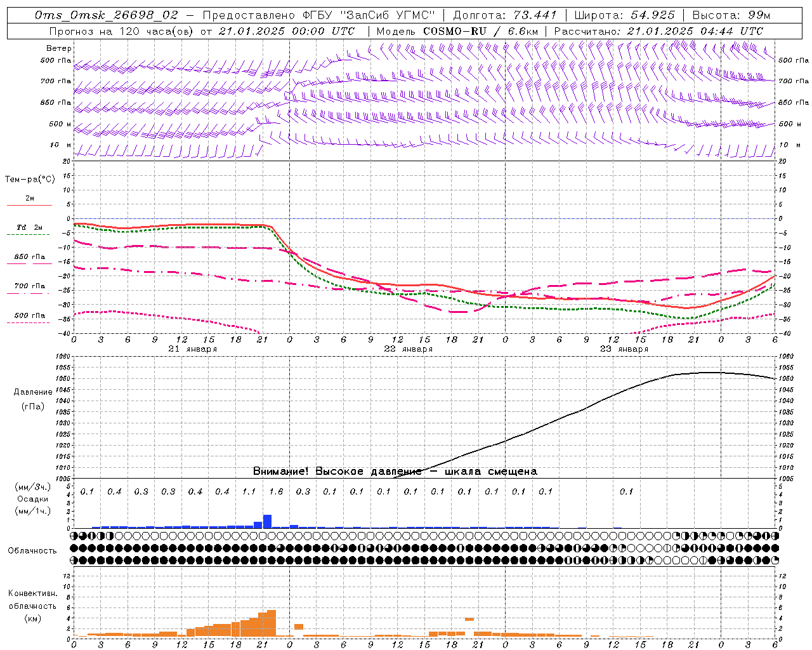Click the Широта: 54.925 value
This screenshot has width=812, height=650.
point(624,15)
